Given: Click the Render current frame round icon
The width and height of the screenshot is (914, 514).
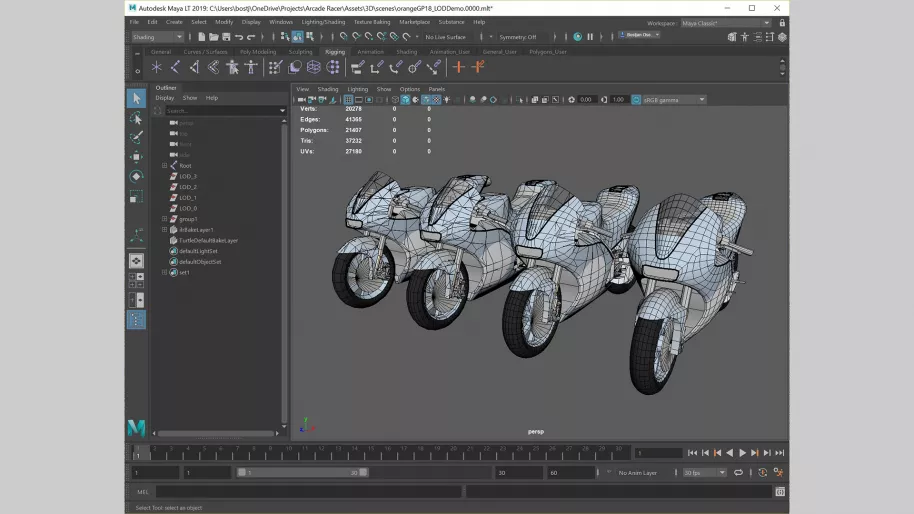Looking at the screenshot, I should coord(577,37).
